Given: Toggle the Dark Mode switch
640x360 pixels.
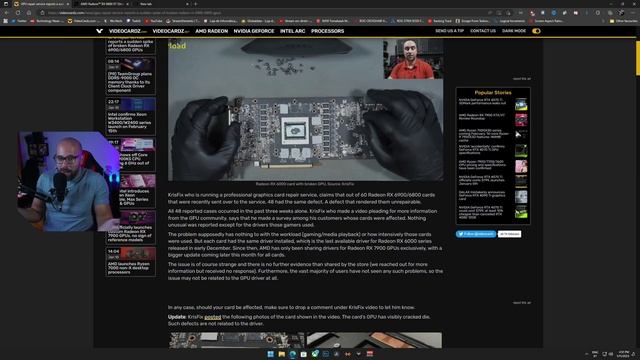Looking at the screenshot, I should click(x=536, y=31).
